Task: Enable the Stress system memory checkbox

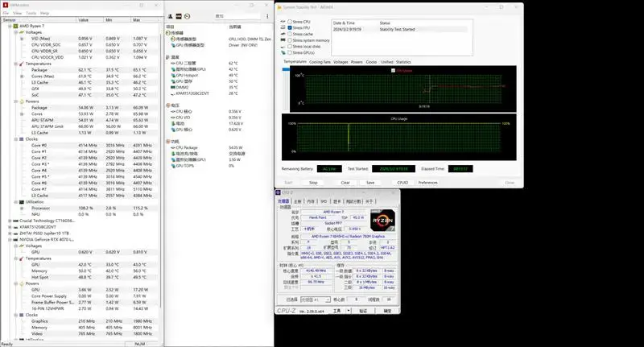Action: 290,40
